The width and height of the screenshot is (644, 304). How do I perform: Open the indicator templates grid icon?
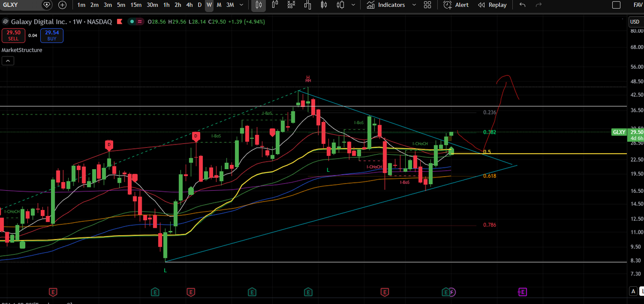427,5
